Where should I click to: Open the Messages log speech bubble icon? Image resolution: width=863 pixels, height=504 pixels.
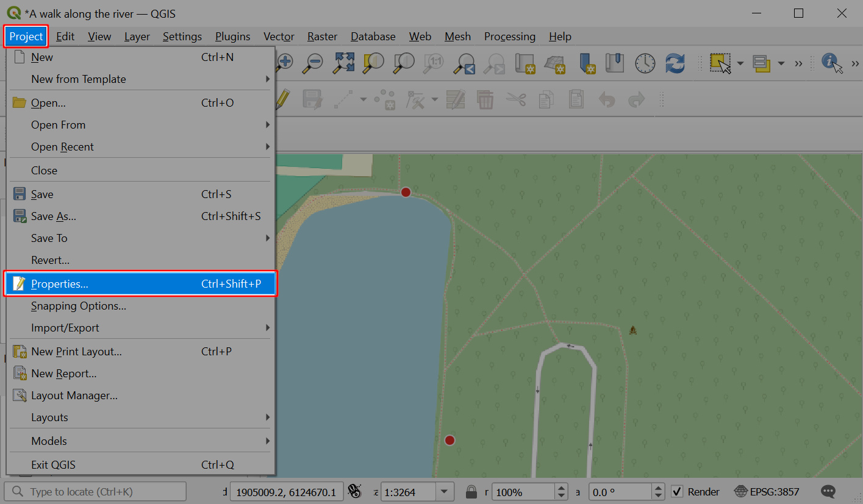point(828,491)
